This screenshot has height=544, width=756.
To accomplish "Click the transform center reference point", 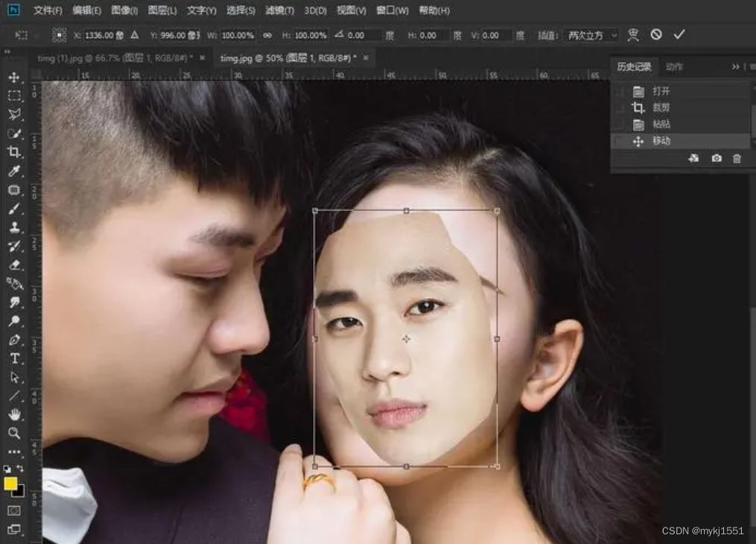I will [x=406, y=339].
